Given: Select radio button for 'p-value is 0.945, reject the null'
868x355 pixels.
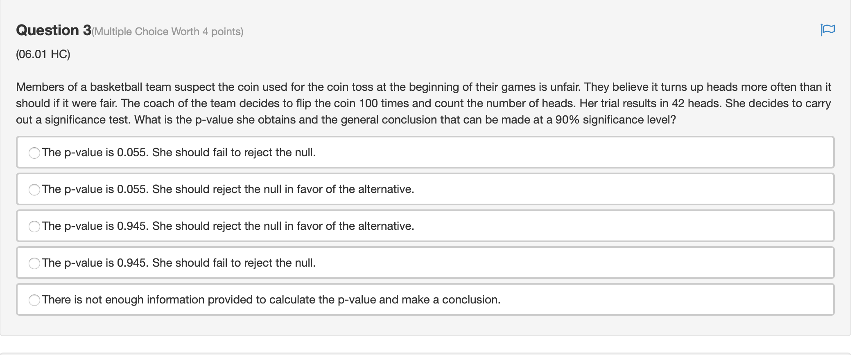Looking at the screenshot, I should pyautogui.click(x=34, y=225).
